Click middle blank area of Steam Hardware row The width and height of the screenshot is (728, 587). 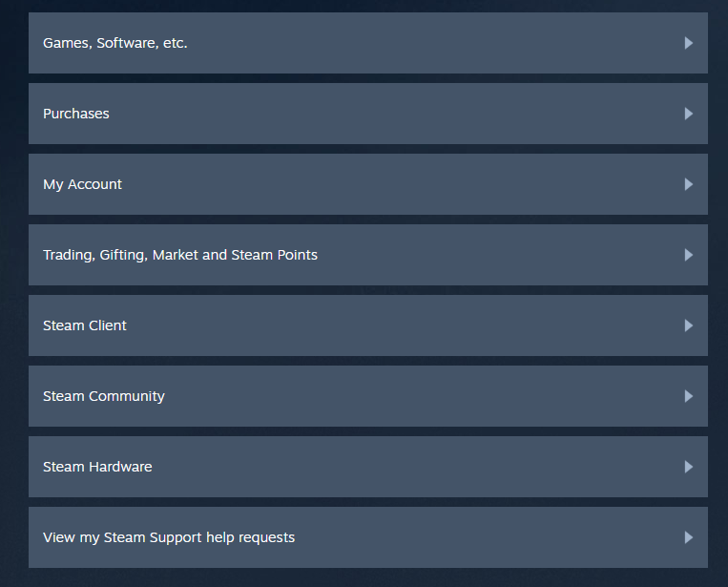tap(368, 467)
